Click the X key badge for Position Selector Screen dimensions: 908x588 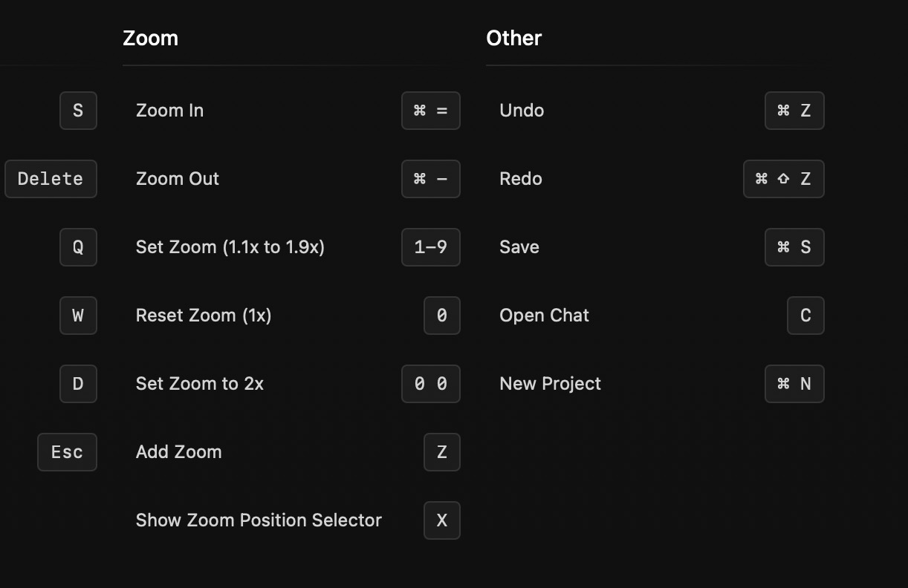442,520
